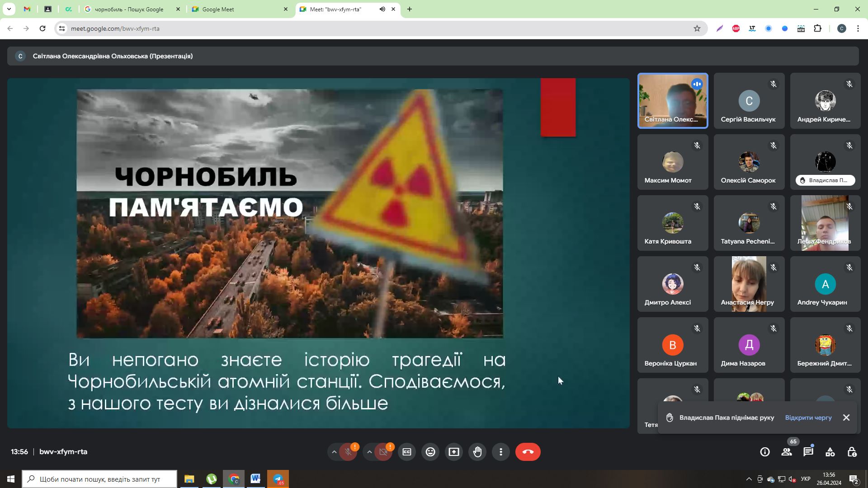868x488 pixels.
Task: Click the address bar URL
Action: pyautogui.click(x=115, y=28)
